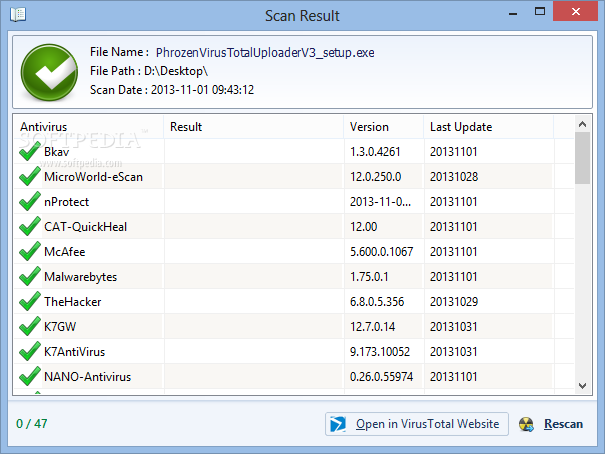This screenshot has height=454, width=605.
Task: Click the large green checkmark status icon
Action: tap(49, 72)
